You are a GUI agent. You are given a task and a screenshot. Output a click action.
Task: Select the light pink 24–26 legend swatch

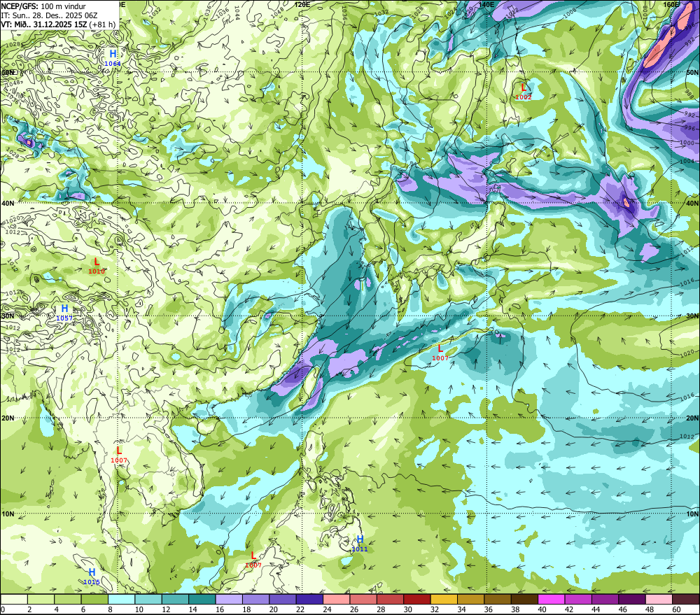337,599
